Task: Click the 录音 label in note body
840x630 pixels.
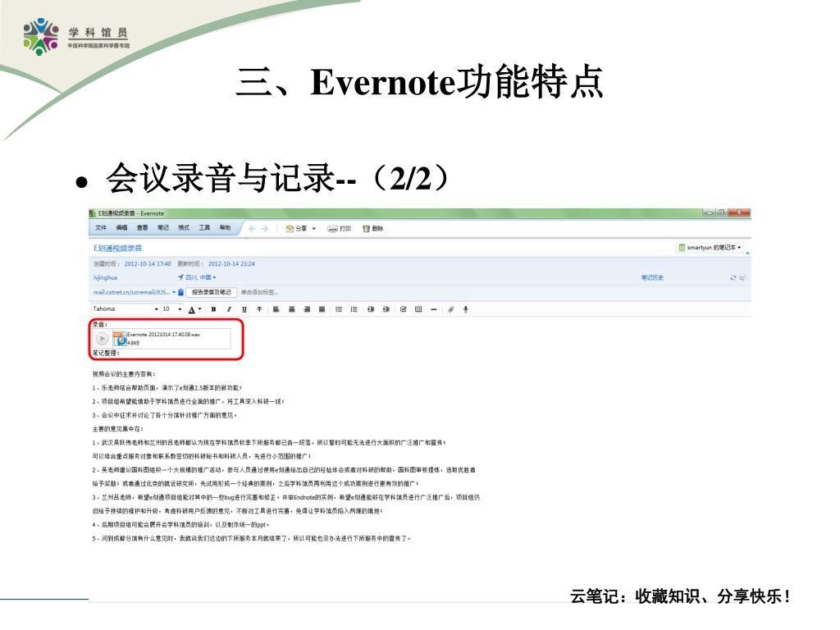Action: 99,325
